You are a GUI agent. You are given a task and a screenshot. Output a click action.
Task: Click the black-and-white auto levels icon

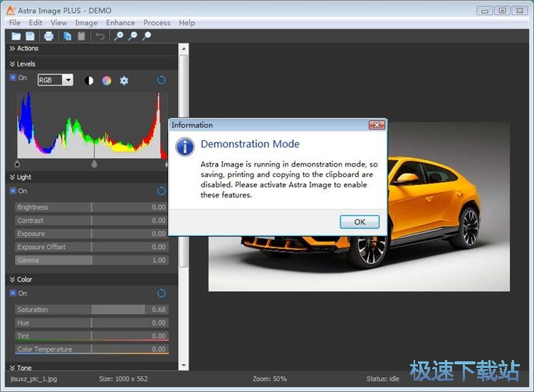tap(89, 80)
